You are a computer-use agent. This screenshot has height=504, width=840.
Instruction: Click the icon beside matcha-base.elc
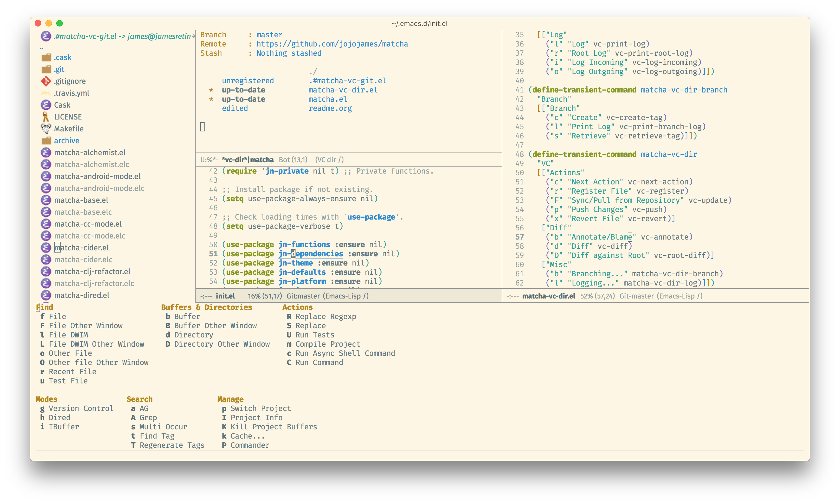pyautogui.click(x=46, y=212)
